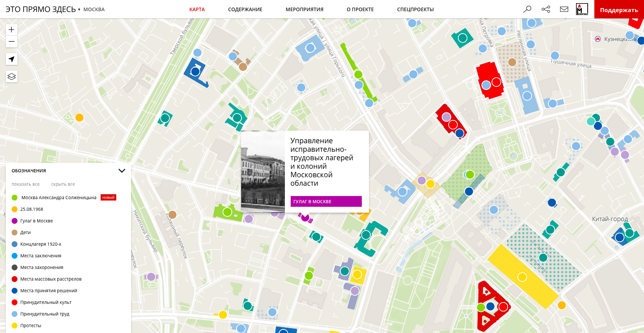The image size is (644, 333).
Task: Click the 'Гулаг в Москве' popup tag
Action: pos(326,201)
